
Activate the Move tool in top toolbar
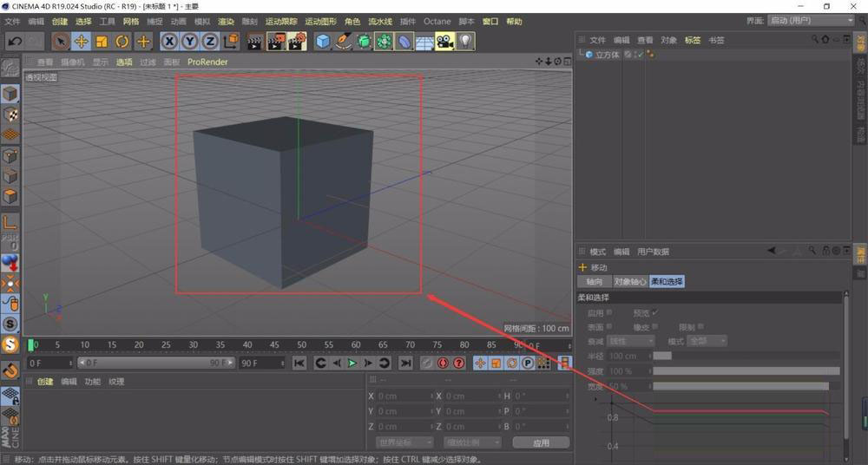click(x=82, y=41)
